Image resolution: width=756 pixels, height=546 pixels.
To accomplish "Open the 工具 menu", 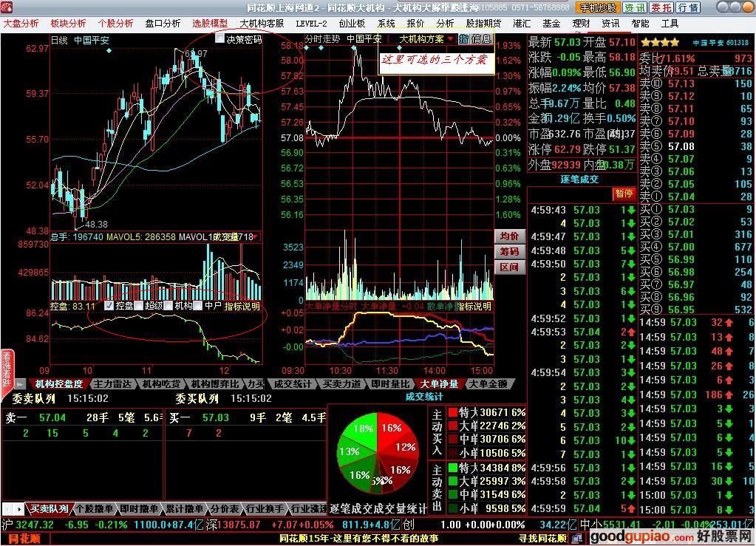I will point(670,23).
